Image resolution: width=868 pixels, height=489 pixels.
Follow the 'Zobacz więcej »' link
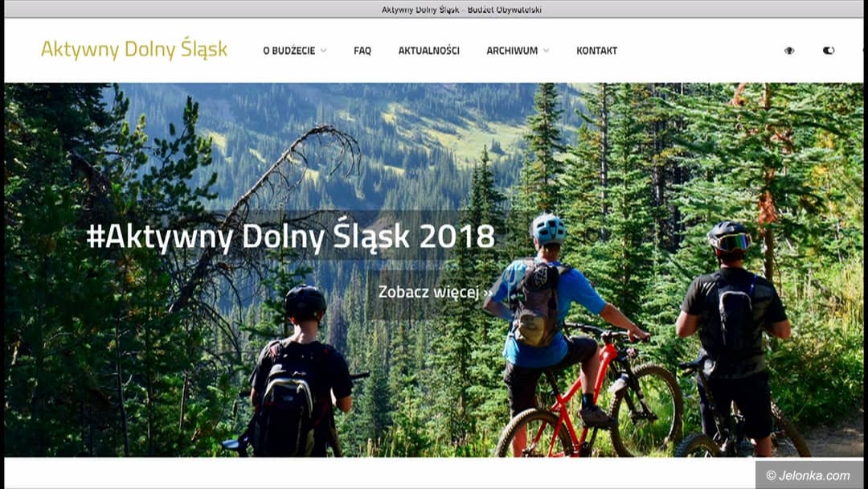pos(435,292)
